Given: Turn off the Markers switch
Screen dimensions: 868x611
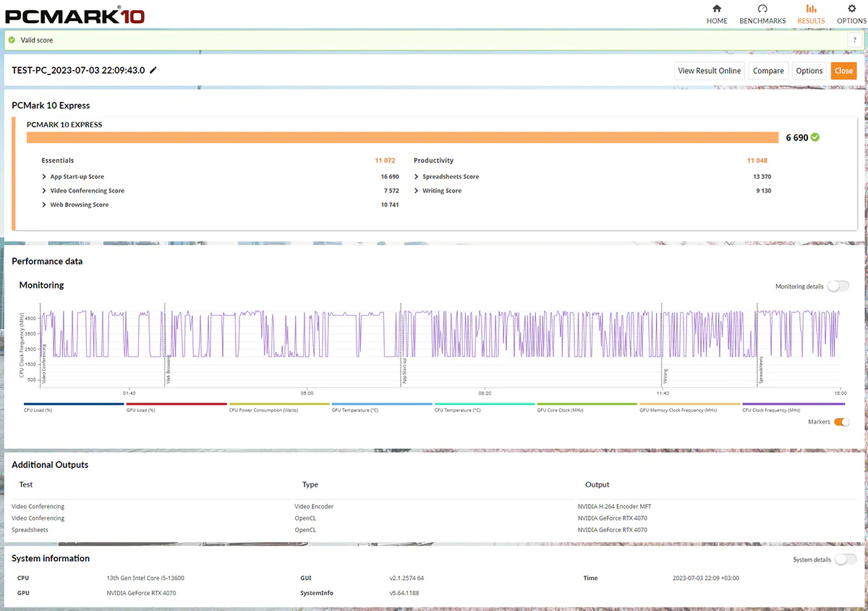Looking at the screenshot, I should [842, 422].
